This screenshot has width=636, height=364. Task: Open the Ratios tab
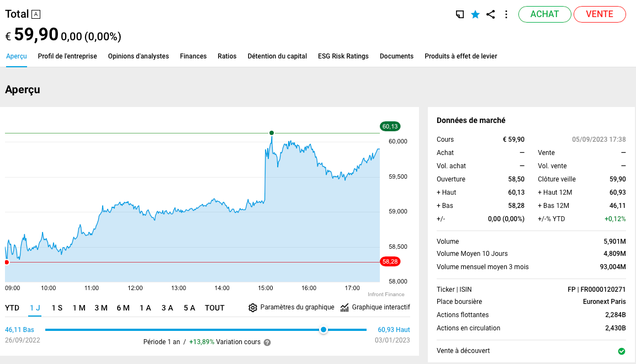point(227,56)
